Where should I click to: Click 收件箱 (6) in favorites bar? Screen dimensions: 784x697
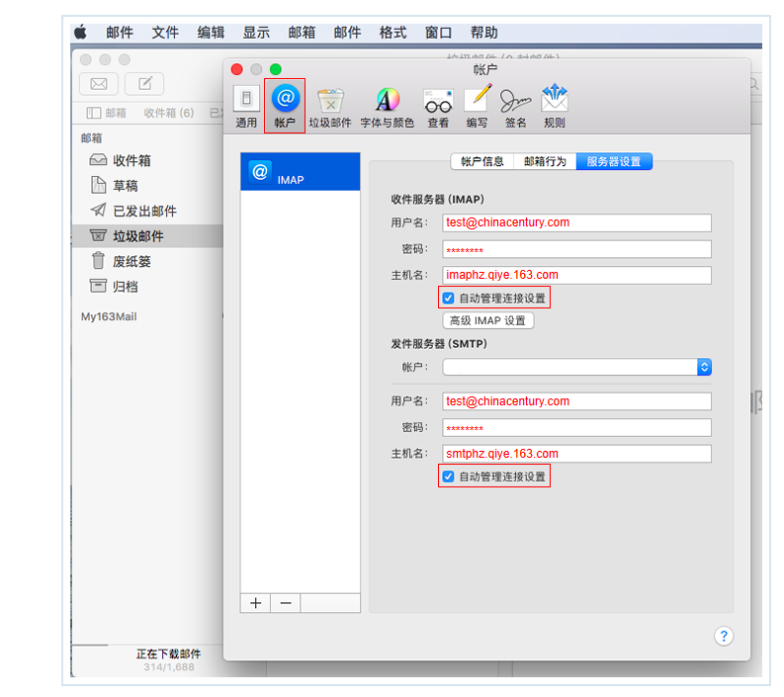coord(168,113)
